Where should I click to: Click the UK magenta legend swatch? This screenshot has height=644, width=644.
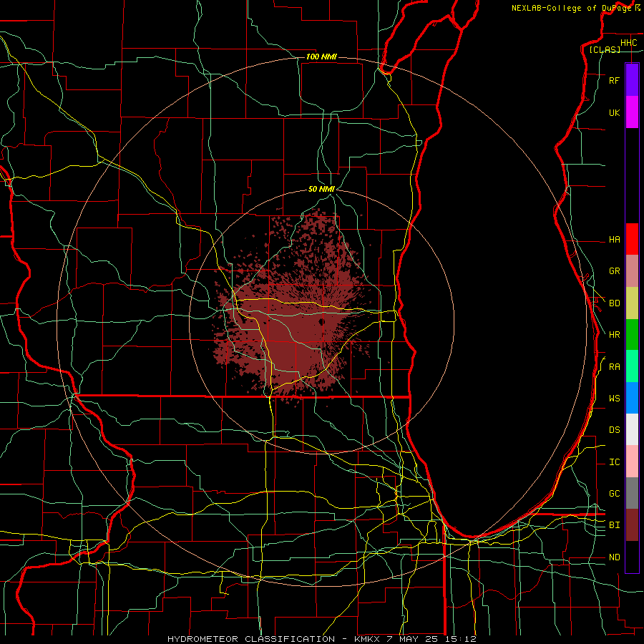[632, 112]
